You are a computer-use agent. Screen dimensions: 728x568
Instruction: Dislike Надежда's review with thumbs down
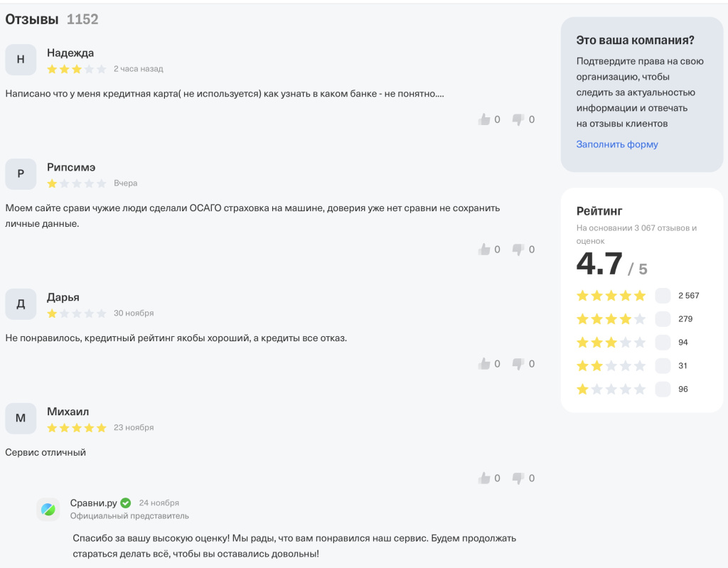(x=518, y=119)
